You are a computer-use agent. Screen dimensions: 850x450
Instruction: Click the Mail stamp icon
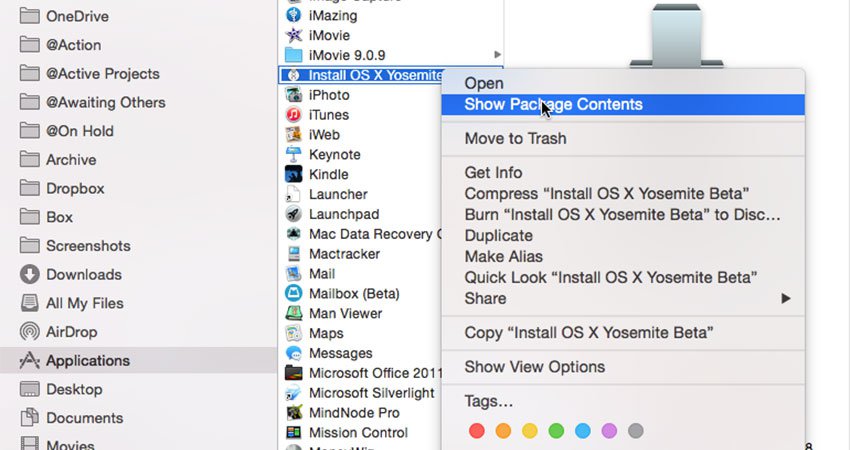click(x=293, y=274)
